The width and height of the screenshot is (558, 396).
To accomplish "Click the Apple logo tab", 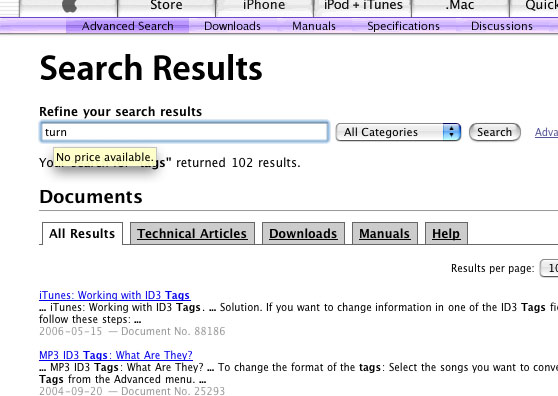I will pyautogui.click(x=68, y=7).
